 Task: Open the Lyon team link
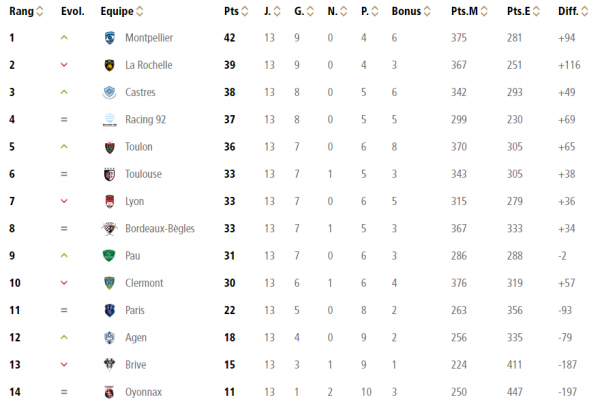point(135,202)
